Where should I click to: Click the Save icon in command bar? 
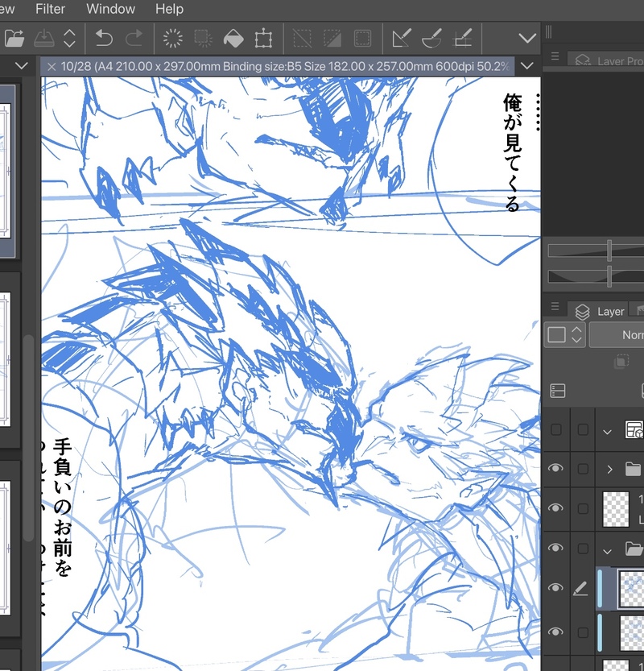tap(43, 39)
